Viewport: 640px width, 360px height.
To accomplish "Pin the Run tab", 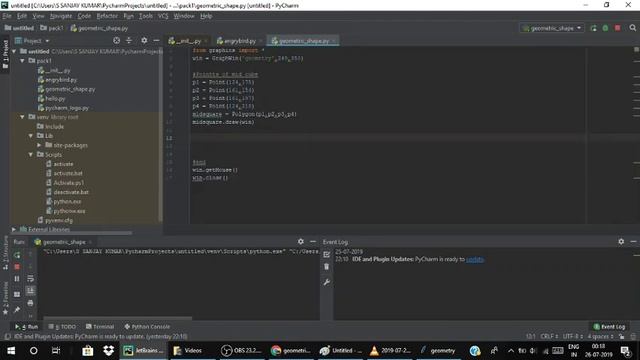I will pyautogui.click(x=17, y=310).
